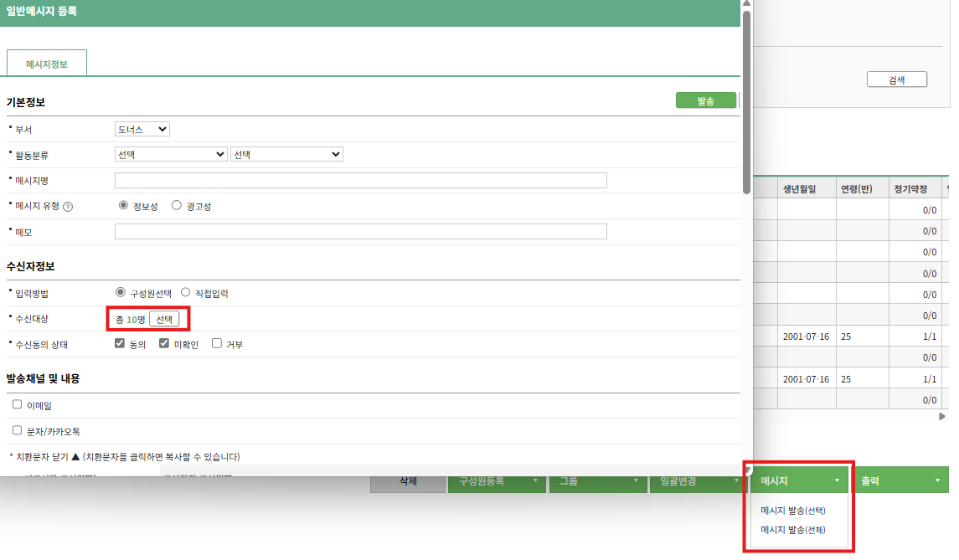Image resolution: width=959 pixels, height=560 pixels.
Task: Click the 검색 button
Action: (x=897, y=80)
